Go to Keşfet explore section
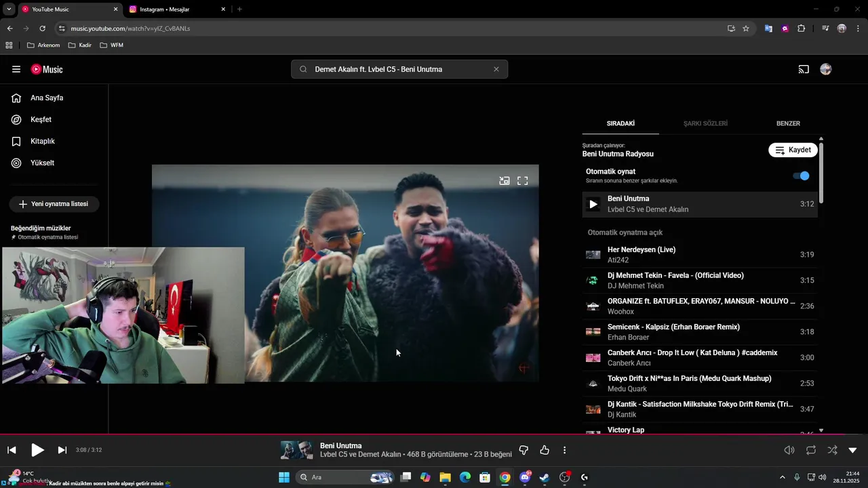Screen dimensions: 868x488 41,119
